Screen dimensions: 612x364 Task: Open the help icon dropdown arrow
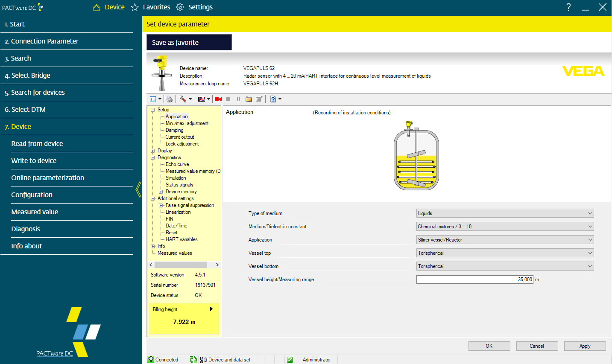280,99
